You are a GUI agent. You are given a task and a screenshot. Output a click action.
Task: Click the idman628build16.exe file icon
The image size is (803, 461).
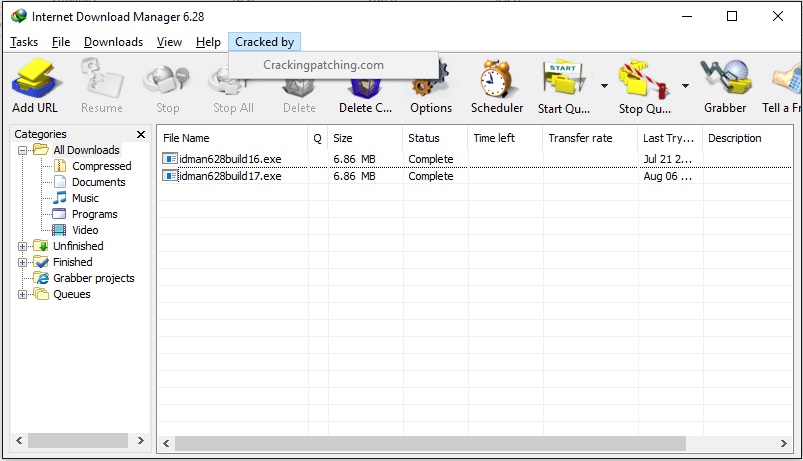(170, 159)
